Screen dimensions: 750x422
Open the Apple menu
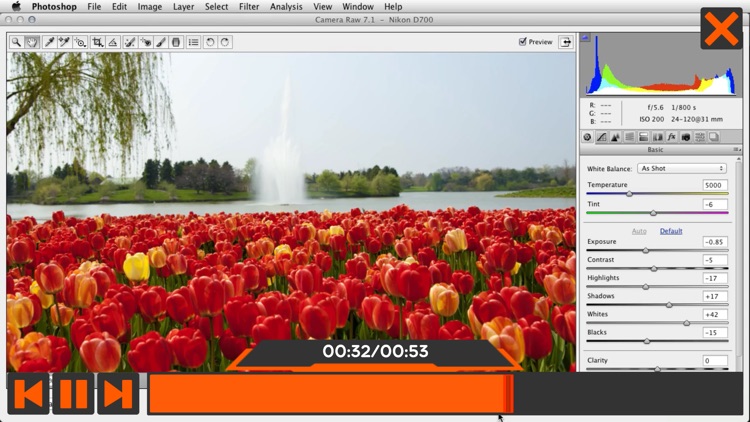pyautogui.click(x=16, y=6)
